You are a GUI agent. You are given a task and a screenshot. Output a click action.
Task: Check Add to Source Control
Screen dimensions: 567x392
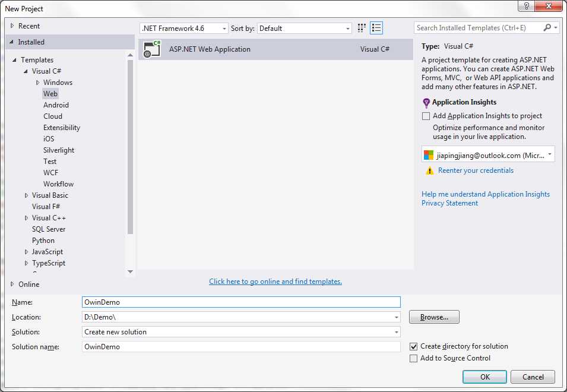[x=413, y=358]
